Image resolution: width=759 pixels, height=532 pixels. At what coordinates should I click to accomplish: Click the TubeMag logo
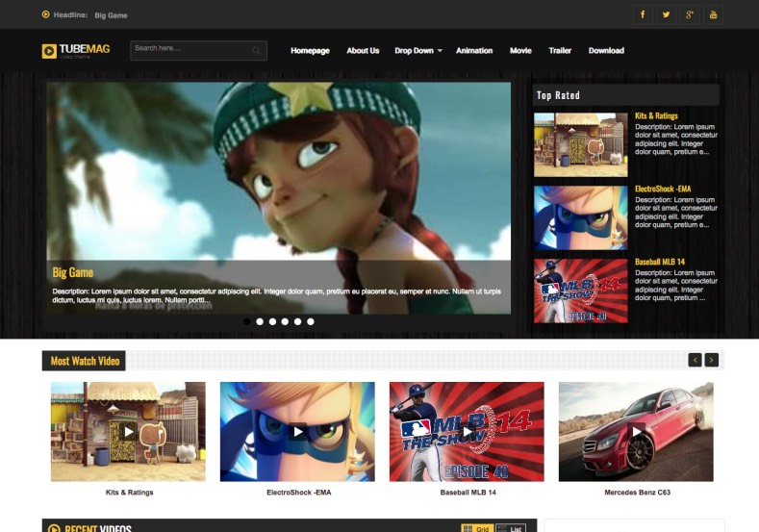76,51
